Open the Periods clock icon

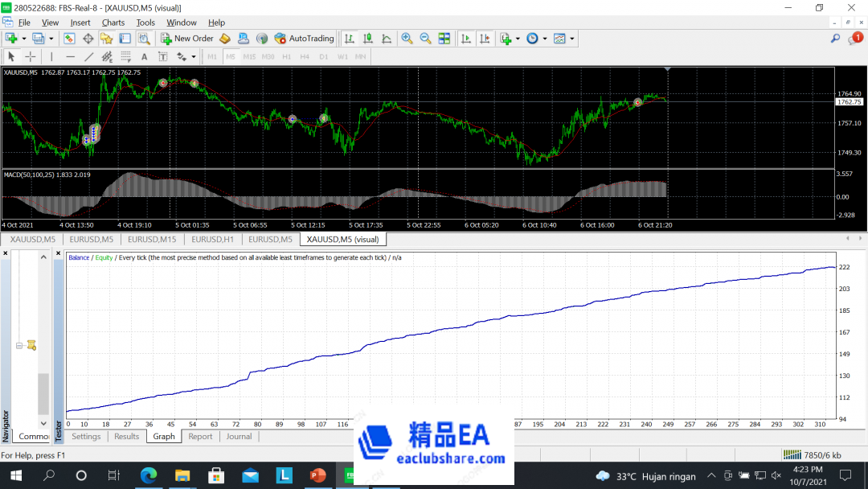(532, 39)
